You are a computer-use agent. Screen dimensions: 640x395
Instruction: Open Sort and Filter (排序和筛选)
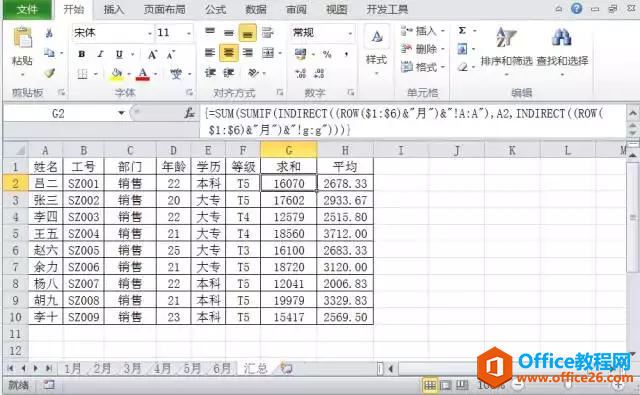click(x=507, y=51)
